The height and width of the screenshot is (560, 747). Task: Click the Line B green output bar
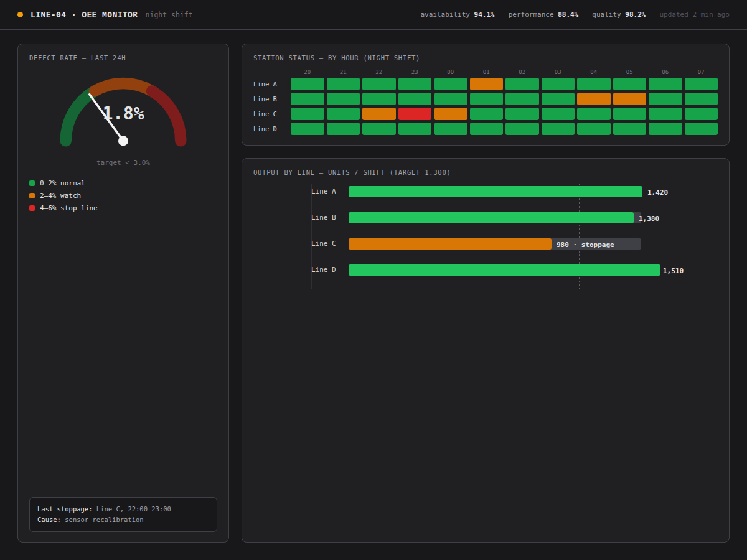click(x=491, y=218)
